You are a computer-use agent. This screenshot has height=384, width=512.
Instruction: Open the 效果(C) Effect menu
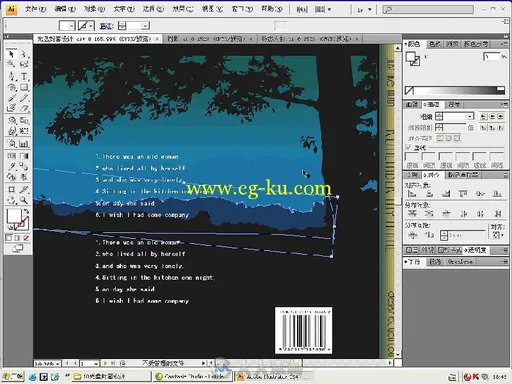[183, 9]
